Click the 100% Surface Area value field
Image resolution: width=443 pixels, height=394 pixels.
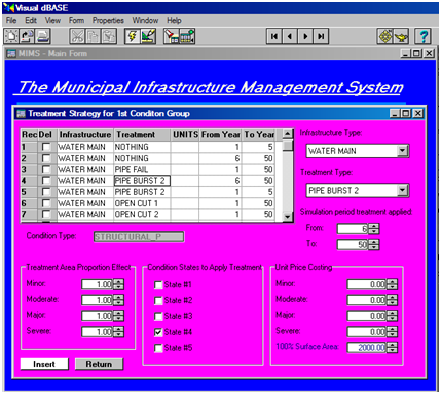pos(367,348)
